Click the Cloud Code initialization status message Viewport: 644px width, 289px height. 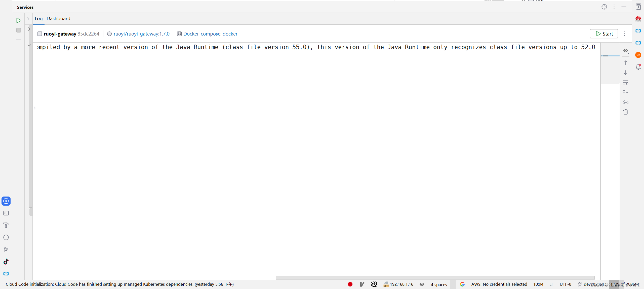[x=120, y=284]
